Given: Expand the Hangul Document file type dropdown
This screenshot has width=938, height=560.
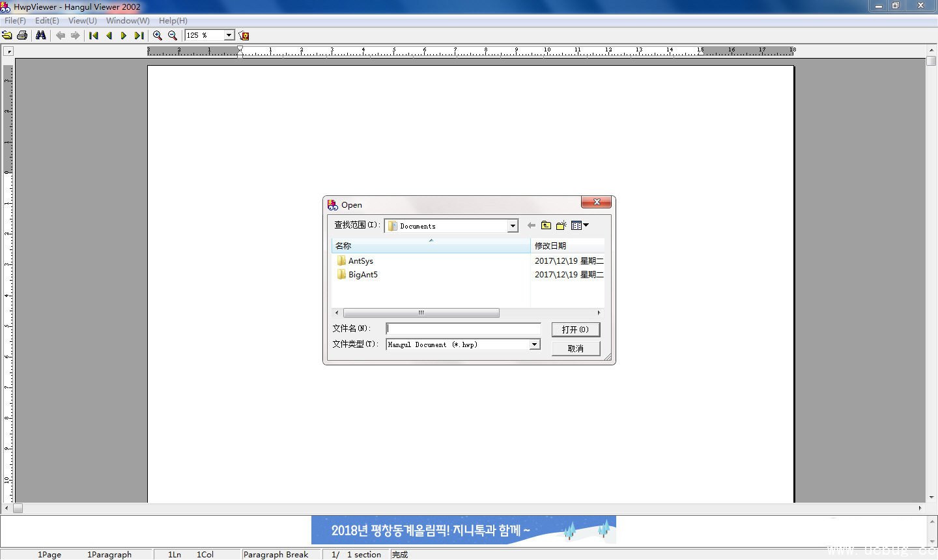Looking at the screenshot, I should pyautogui.click(x=535, y=344).
